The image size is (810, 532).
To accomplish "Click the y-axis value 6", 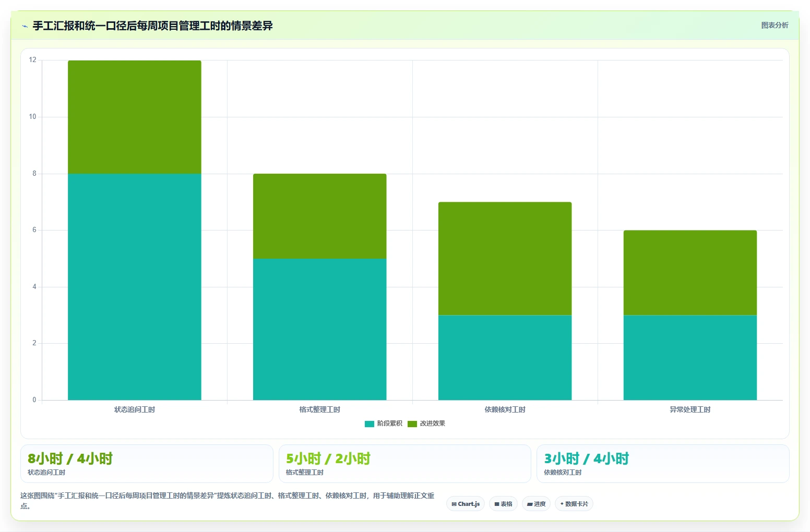I will pyautogui.click(x=34, y=230).
